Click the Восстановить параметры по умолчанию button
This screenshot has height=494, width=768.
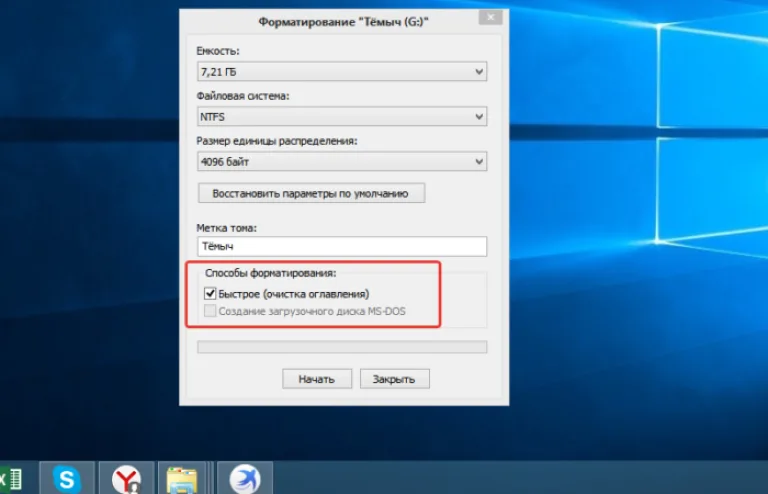point(312,193)
